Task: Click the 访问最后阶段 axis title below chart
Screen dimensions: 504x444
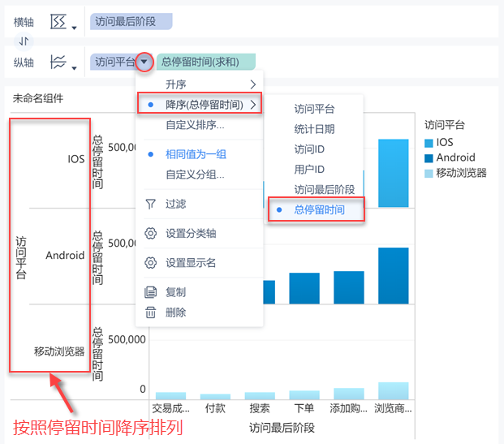Action: pos(282,428)
